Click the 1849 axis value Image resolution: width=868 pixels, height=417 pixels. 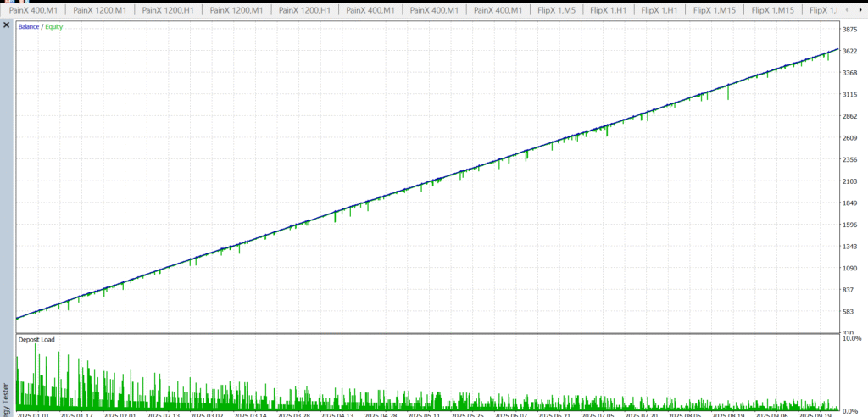849,203
